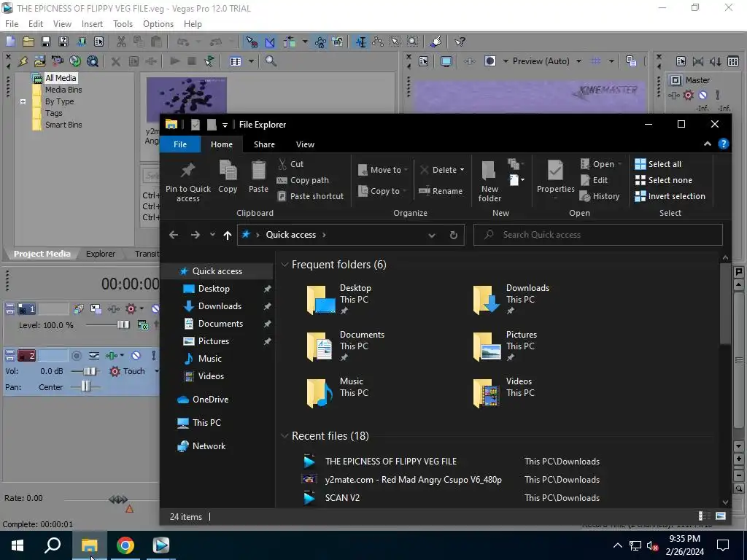Click Up one level arrow in File Explorer
The width and height of the screenshot is (747, 560).
pyautogui.click(x=228, y=235)
